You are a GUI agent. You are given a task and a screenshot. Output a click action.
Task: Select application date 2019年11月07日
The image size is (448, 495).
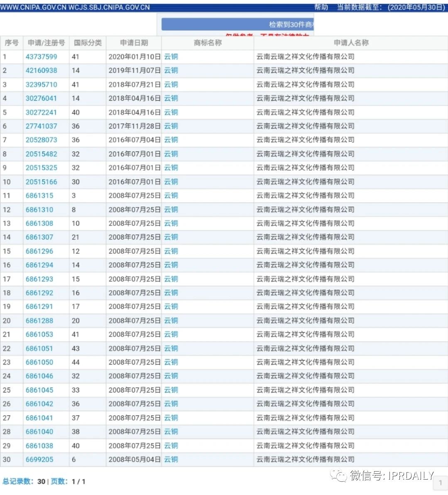(x=135, y=71)
